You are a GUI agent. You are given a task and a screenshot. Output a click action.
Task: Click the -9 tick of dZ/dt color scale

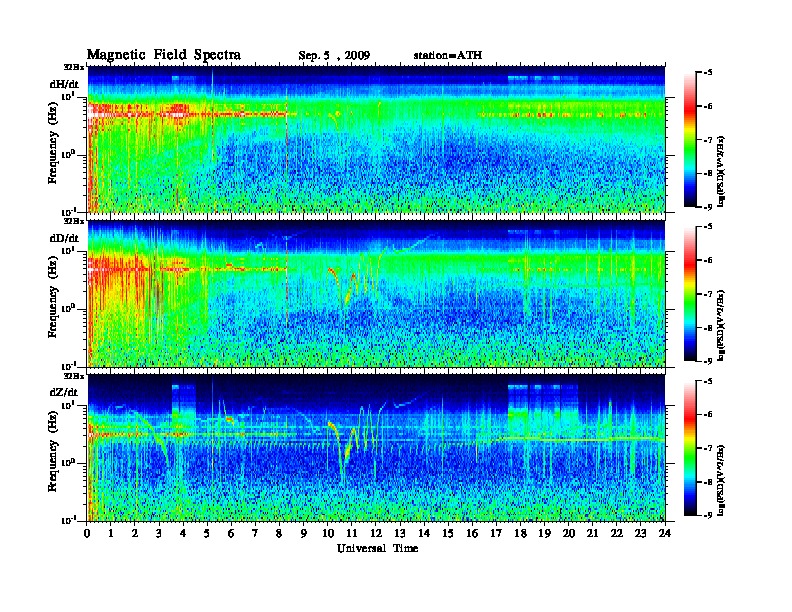tap(708, 515)
